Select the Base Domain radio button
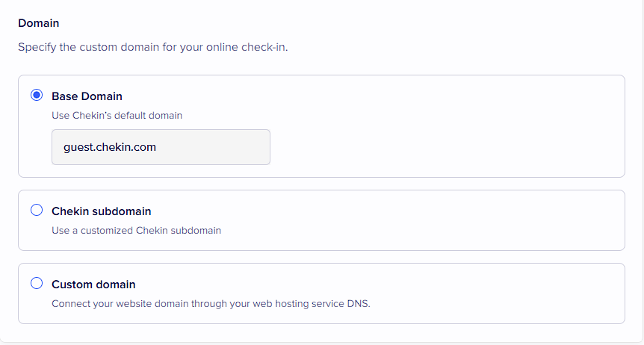The image size is (644, 345). pos(37,96)
